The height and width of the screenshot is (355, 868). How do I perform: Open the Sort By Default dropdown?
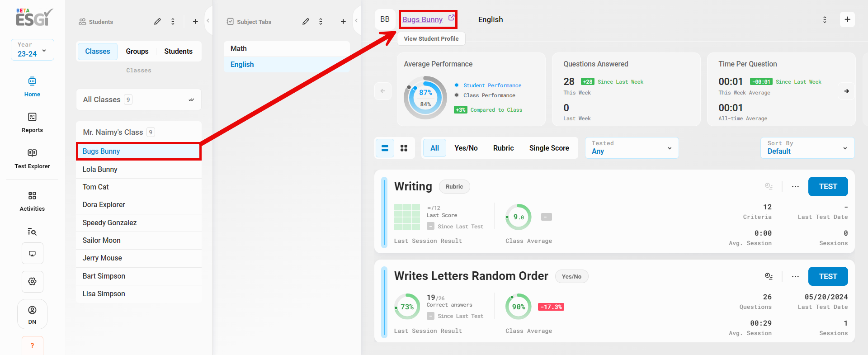pos(807,148)
